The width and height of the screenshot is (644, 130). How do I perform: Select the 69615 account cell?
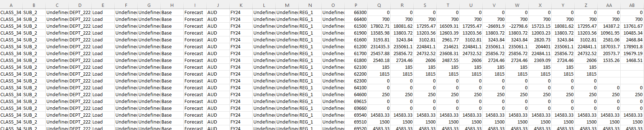(356, 101)
